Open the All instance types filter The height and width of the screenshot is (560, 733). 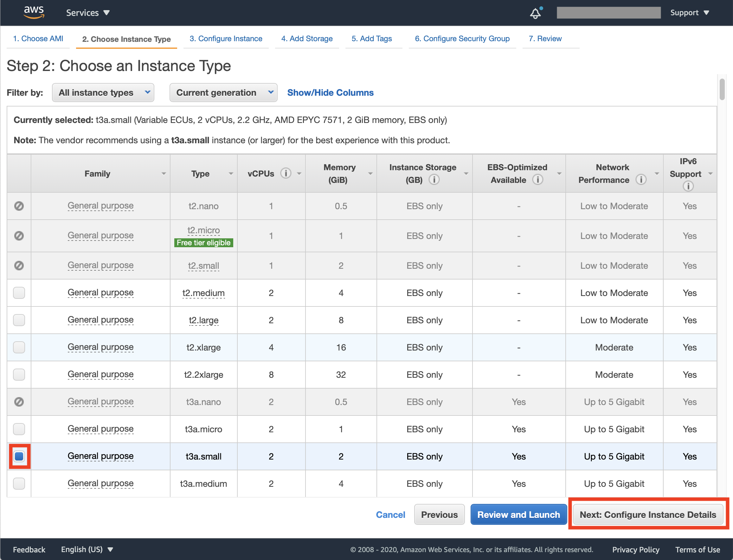(x=103, y=93)
